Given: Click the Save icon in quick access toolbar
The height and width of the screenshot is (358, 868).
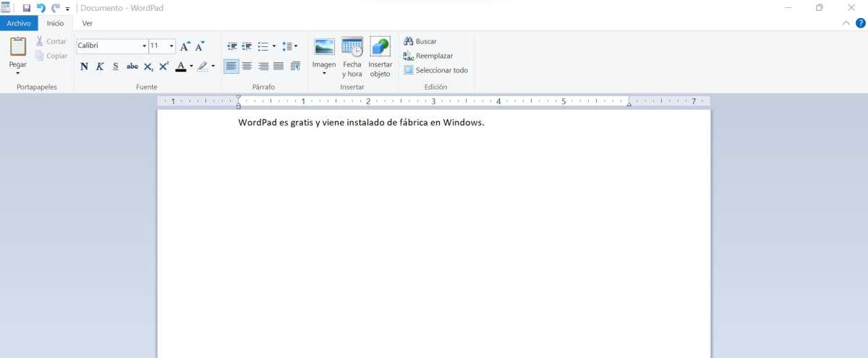Looking at the screenshot, I should click(x=27, y=8).
